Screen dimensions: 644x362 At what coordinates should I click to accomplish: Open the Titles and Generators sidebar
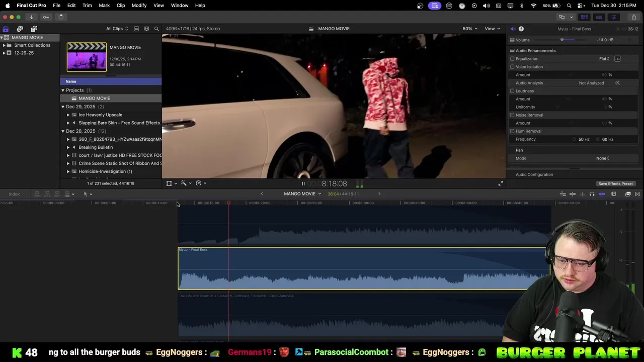[34, 29]
